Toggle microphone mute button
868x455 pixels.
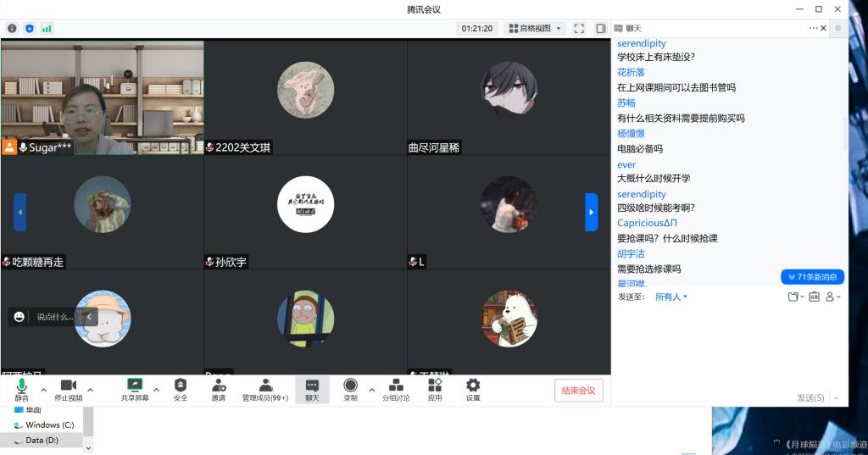[21, 390]
